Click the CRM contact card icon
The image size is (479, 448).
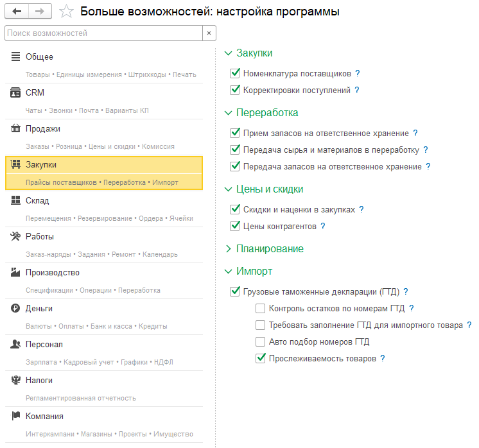[15, 92]
